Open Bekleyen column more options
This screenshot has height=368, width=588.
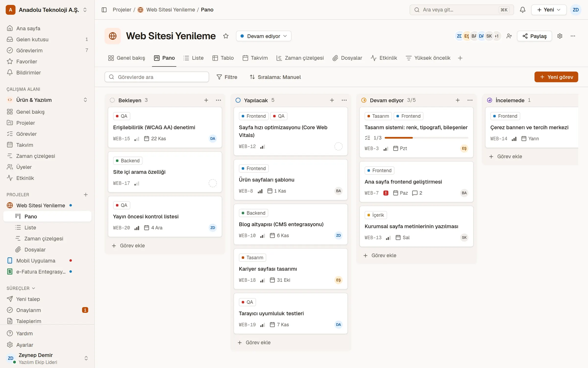pos(218,100)
